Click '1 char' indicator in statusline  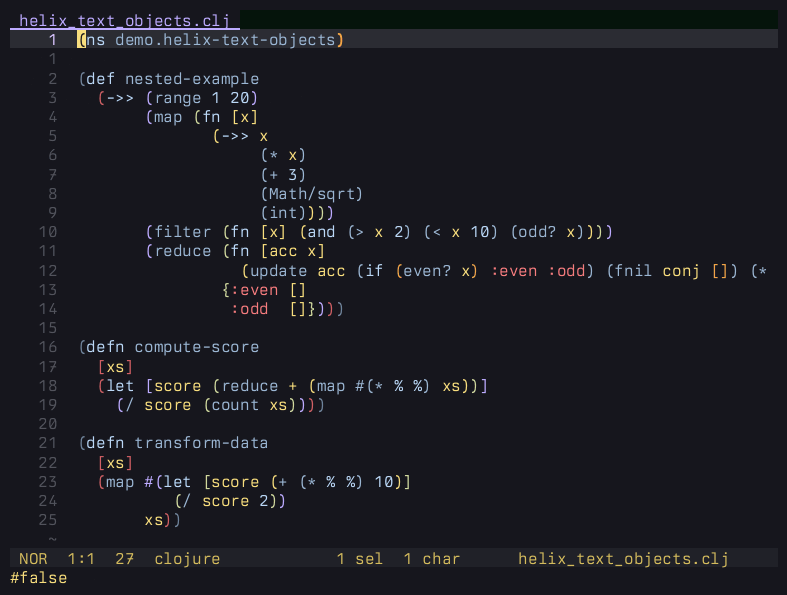(x=432, y=559)
